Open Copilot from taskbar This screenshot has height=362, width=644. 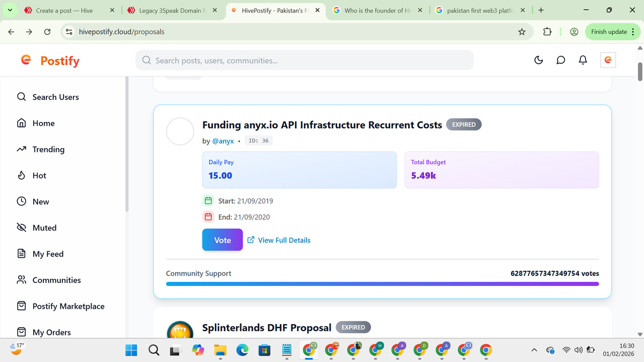click(x=198, y=350)
